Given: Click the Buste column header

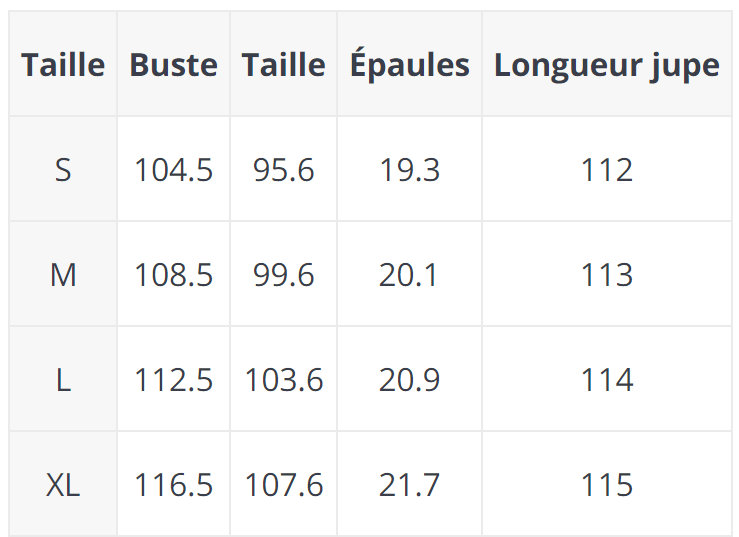Looking at the screenshot, I should tap(173, 65).
